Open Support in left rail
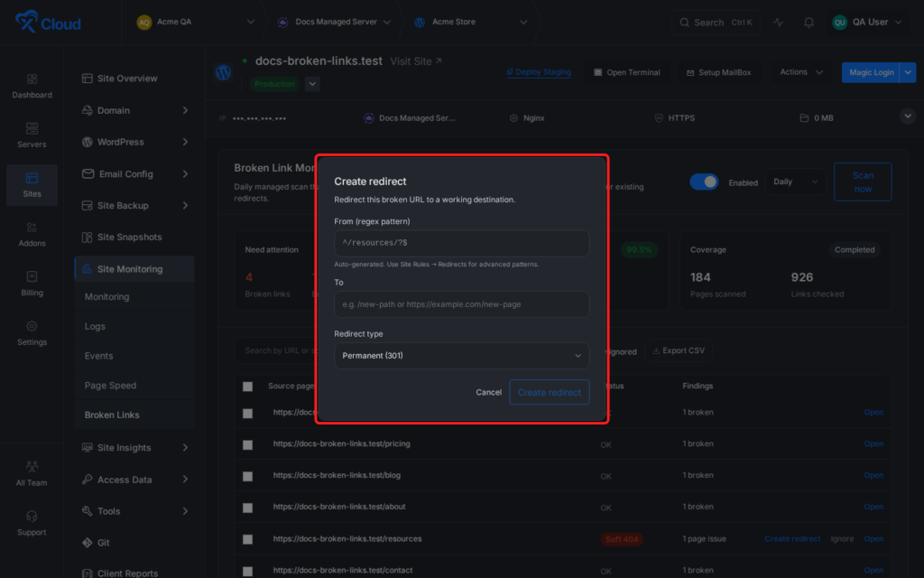 coord(32,523)
